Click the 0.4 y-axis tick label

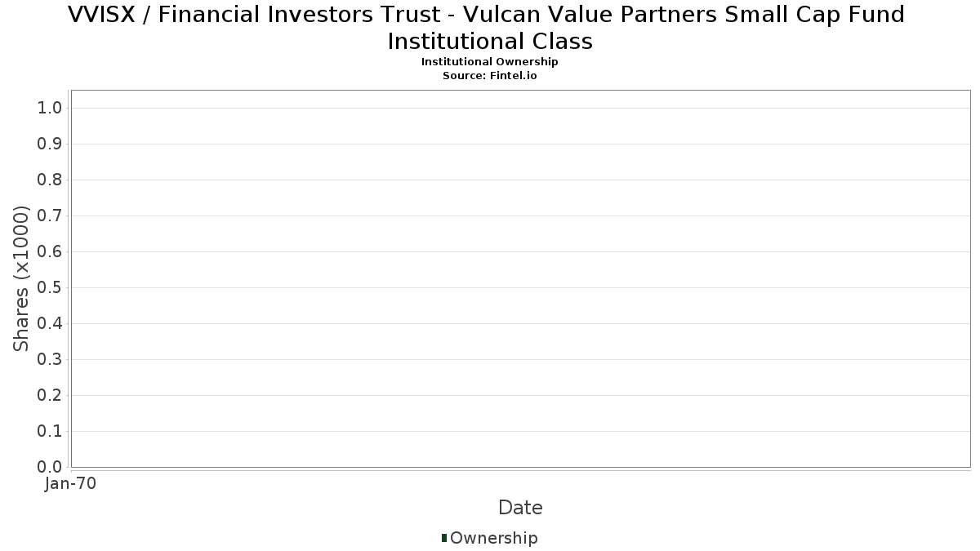click(50, 324)
